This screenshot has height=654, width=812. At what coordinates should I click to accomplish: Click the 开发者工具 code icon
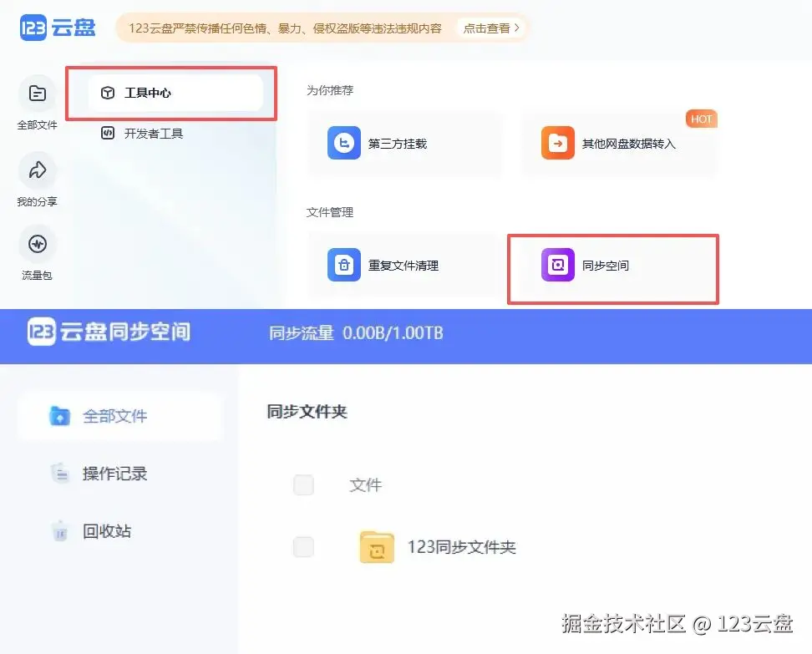click(x=107, y=133)
